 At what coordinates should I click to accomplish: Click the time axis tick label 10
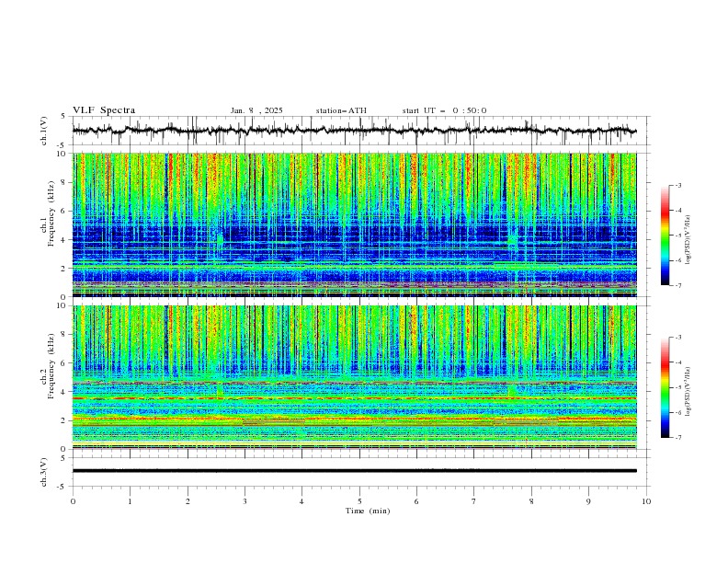[x=646, y=501]
